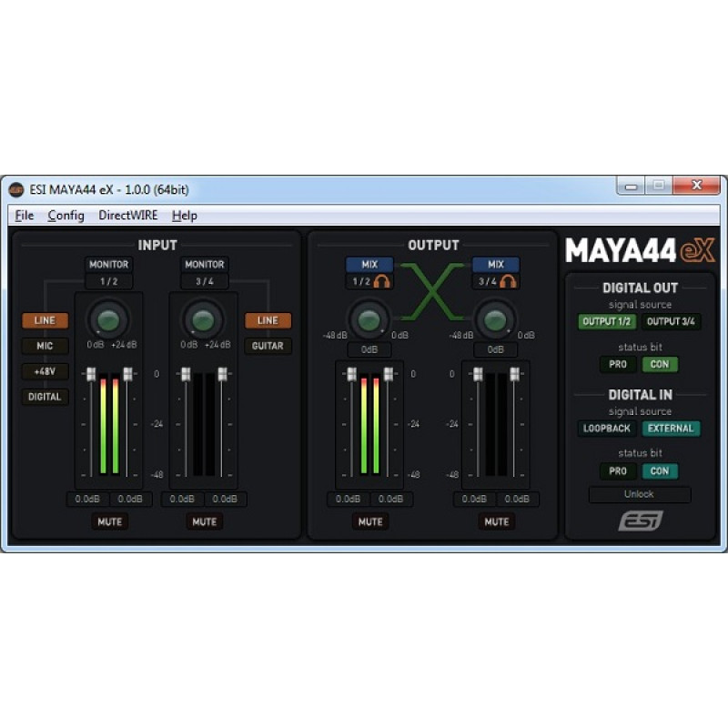Click the green X crossover routing icon
Screen dimensions: 728x728
[432, 292]
